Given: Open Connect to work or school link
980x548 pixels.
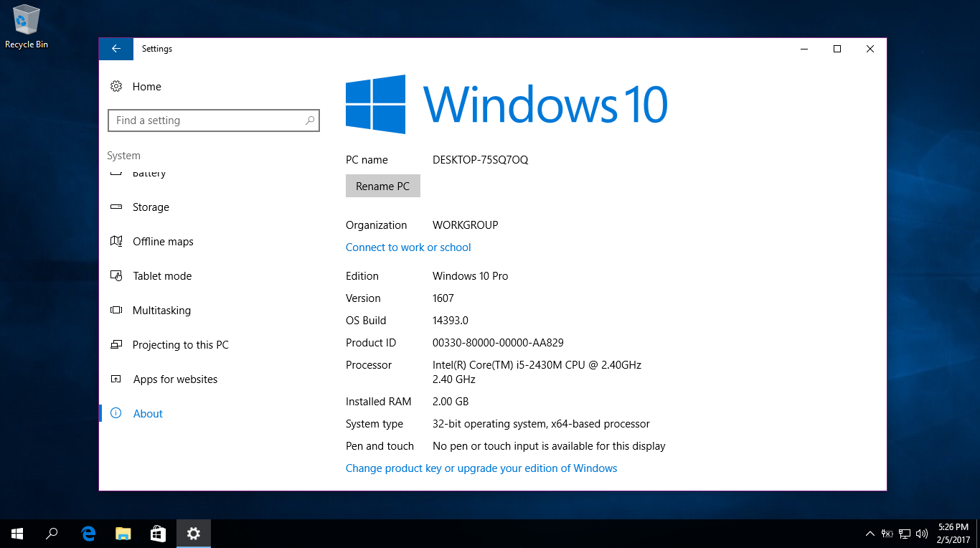Looking at the screenshot, I should (x=408, y=247).
